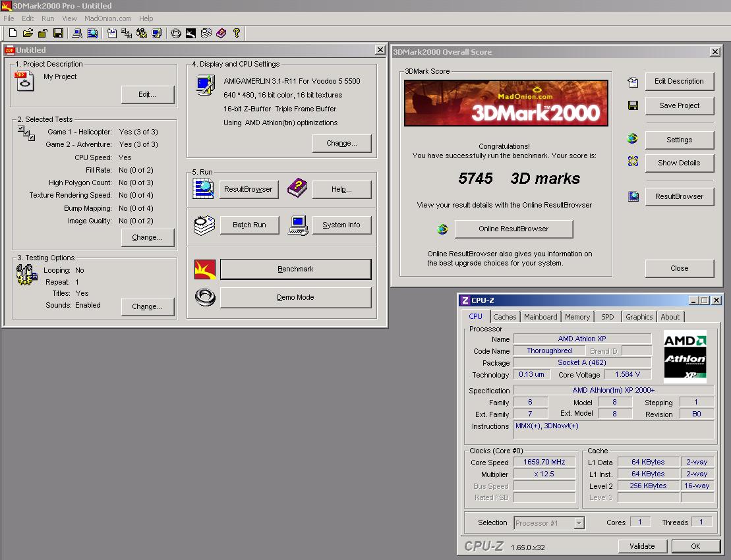Click the globe icon beside Online ResultBrowser
The height and width of the screenshot is (560, 731).
click(x=442, y=229)
